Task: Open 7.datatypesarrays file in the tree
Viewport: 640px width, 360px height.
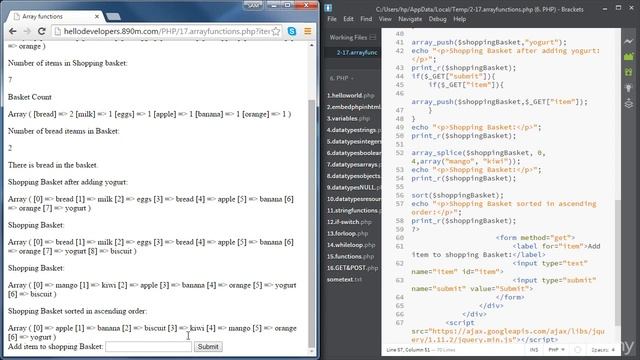Action: 353,164
